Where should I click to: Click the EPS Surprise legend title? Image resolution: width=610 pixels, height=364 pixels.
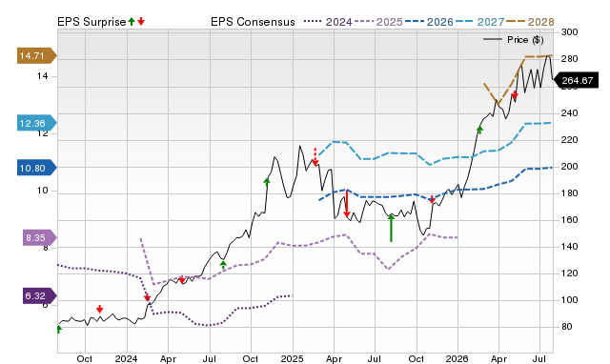point(91,22)
